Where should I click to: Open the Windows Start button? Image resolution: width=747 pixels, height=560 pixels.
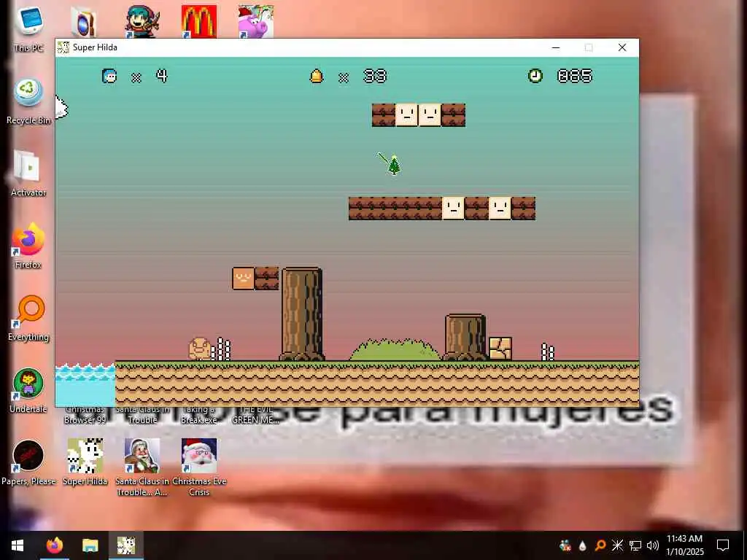(x=18, y=545)
